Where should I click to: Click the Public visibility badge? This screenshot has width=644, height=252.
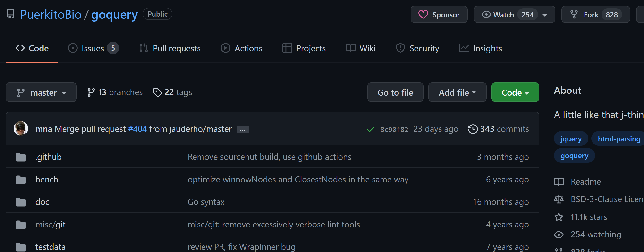click(157, 14)
